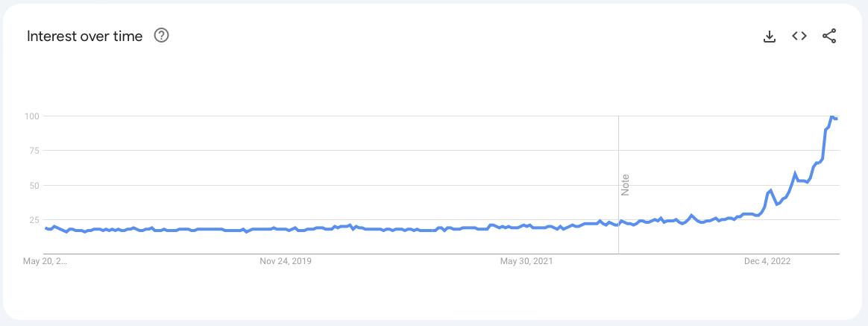Share the Interest over time chart
The height and width of the screenshot is (326, 868).
[x=829, y=36]
